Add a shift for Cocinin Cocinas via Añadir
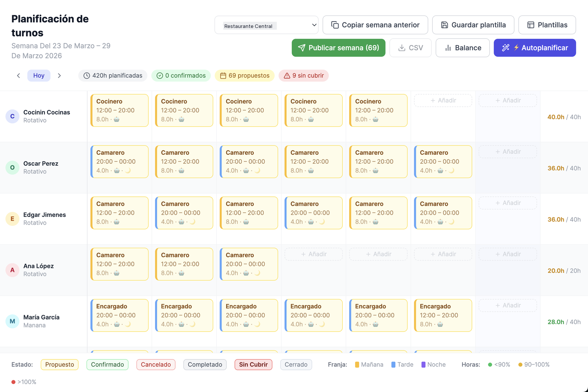 443,100
